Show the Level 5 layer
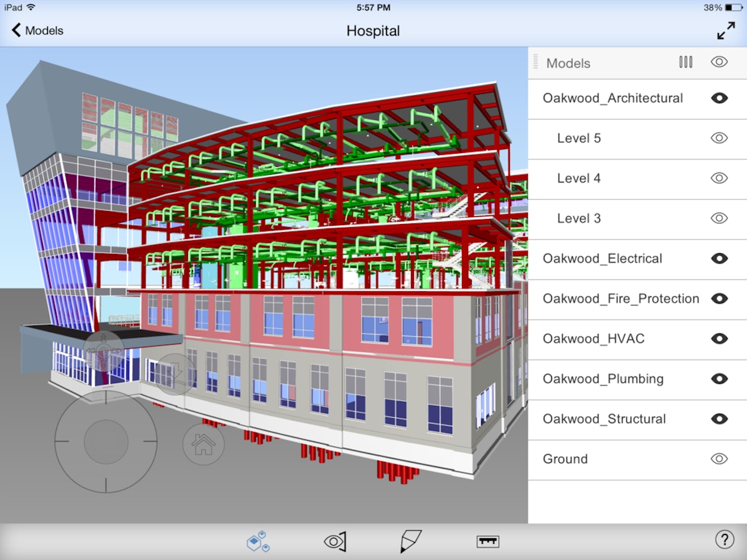This screenshot has height=560, width=747. coord(719,138)
